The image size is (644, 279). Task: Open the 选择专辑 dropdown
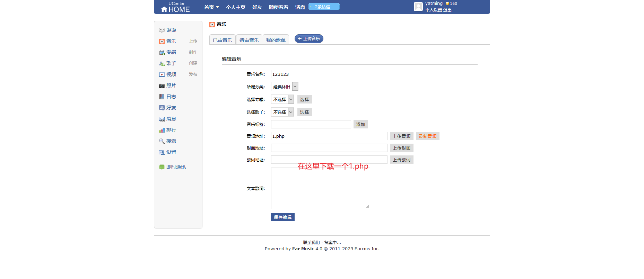point(282,99)
